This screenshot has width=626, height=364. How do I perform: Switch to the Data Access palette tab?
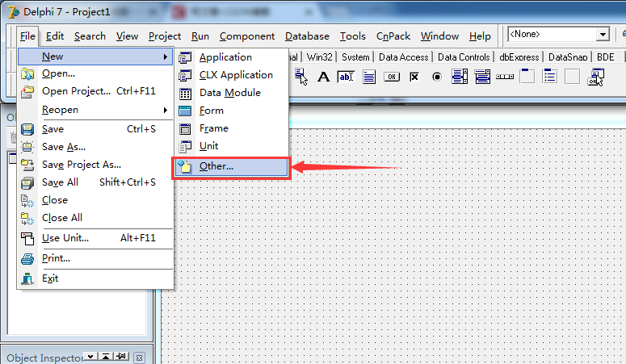click(403, 57)
